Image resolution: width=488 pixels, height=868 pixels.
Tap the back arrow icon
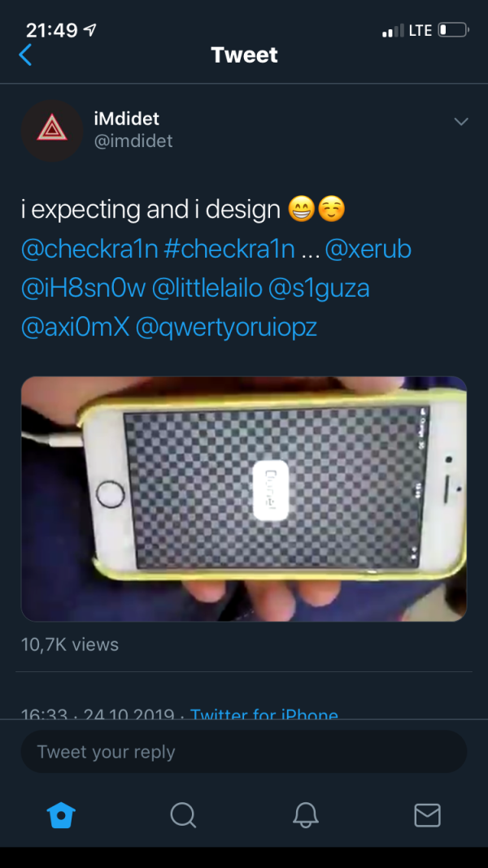click(x=26, y=55)
